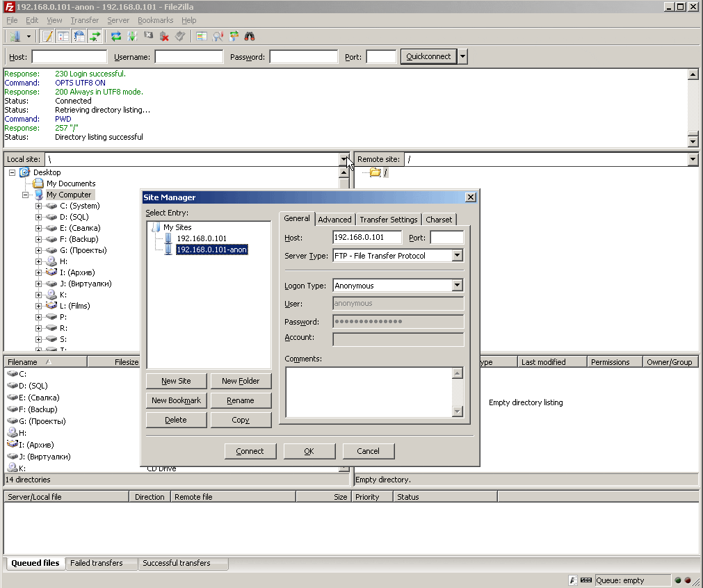Screen dimensions: 703x588
Task: Click the Comments text area
Action: point(369,392)
